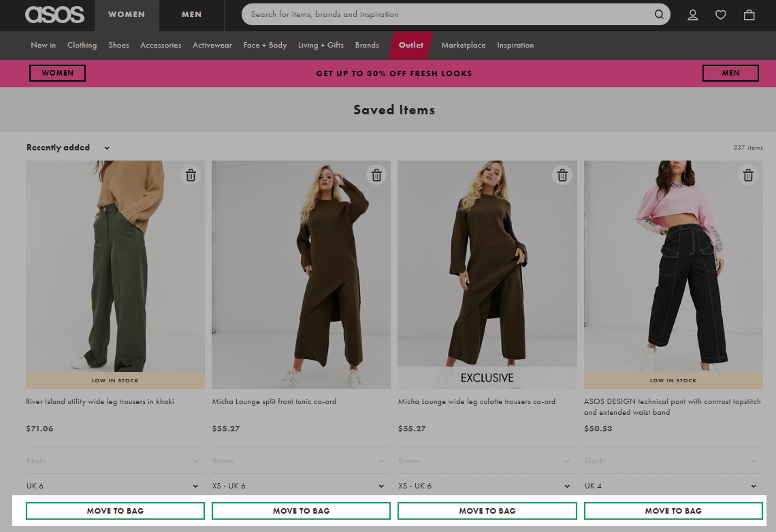Select Outlet in the navigation menu
Image resolution: width=776 pixels, height=532 pixels.
[410, 46]
